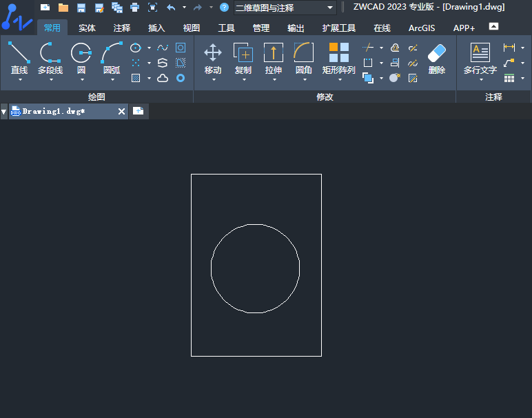Select the 圆弧 arc tool
This screenshot has width=532, height=418.
tap(112, 58)
